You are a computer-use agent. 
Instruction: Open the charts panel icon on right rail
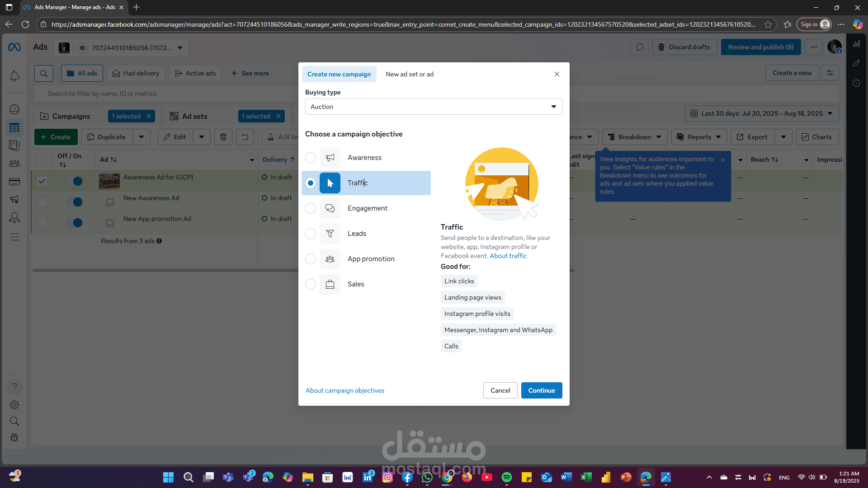tap(857, 44)
